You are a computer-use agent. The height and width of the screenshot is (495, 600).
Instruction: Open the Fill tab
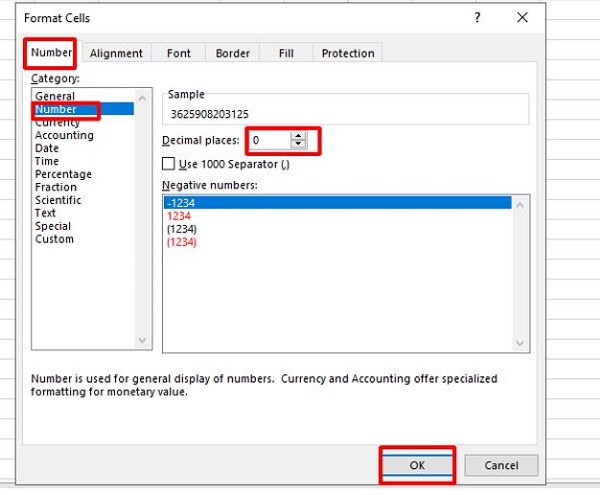tap(284, 53)
